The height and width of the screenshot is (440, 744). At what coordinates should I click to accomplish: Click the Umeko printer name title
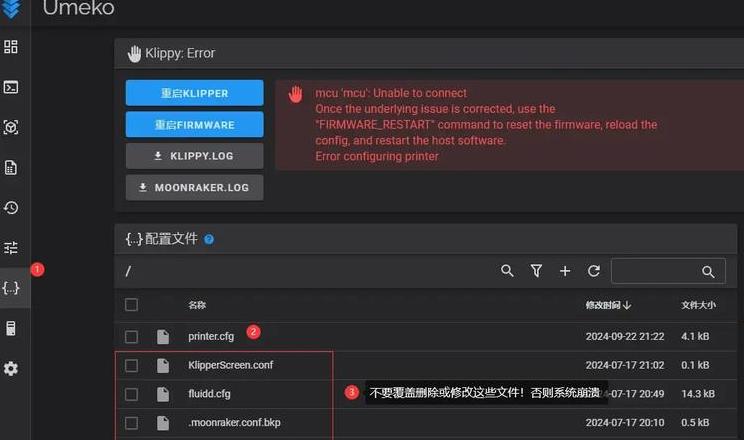(x=79, y=8)
